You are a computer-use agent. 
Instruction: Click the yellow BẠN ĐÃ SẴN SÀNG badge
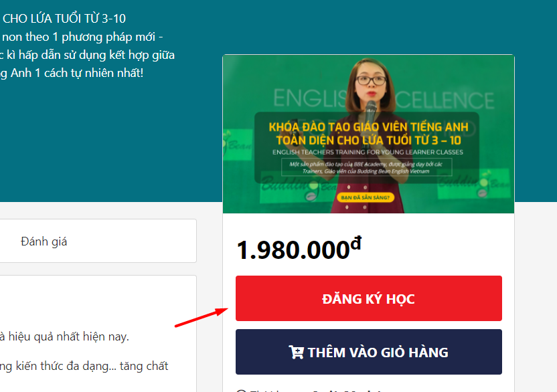click(x=365, y=197)
